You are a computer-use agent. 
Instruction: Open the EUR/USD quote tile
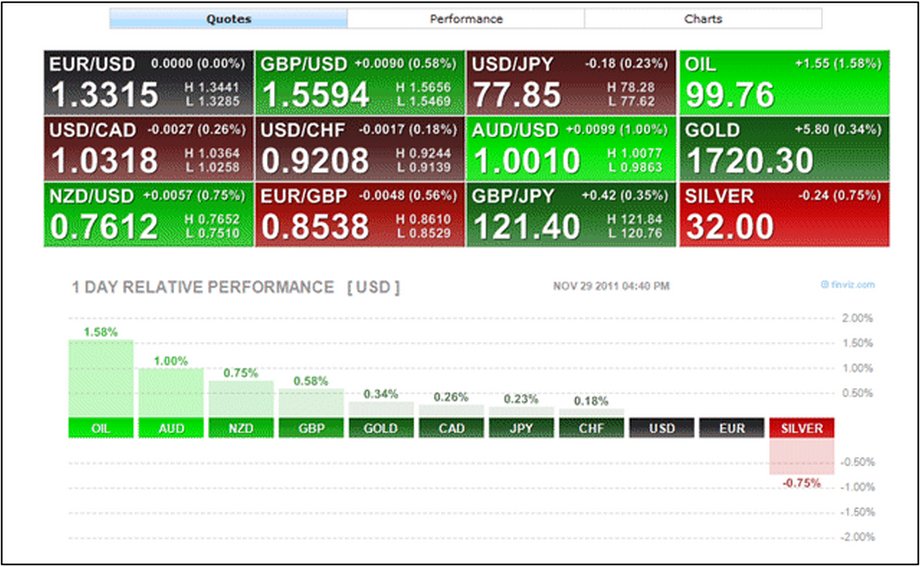(x=149, y=82)
